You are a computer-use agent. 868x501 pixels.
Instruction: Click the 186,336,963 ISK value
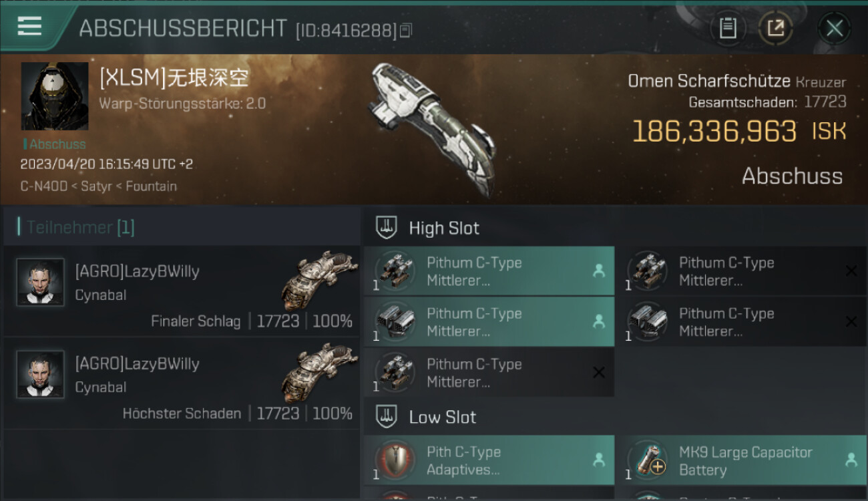coord(739,132)
